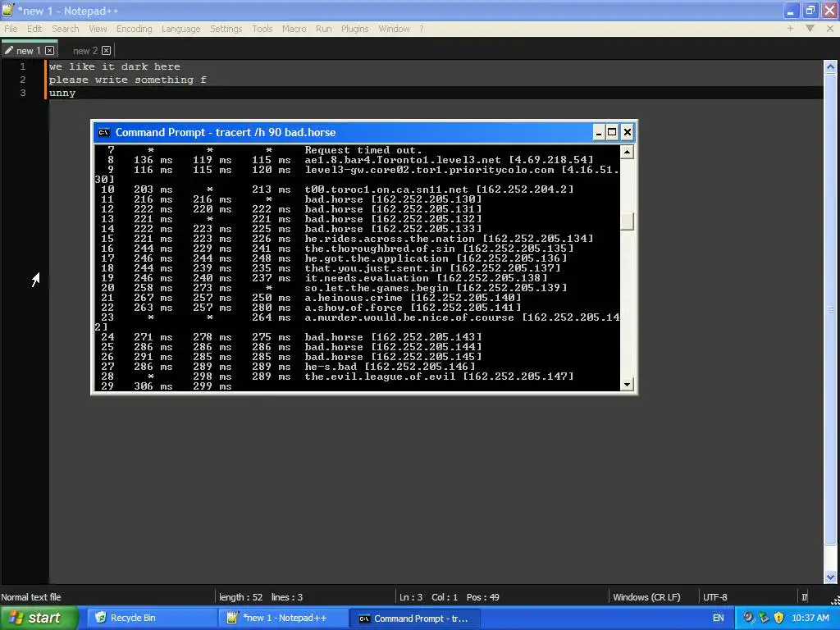Click line 2 text 'please write something f'

[127, 80]
